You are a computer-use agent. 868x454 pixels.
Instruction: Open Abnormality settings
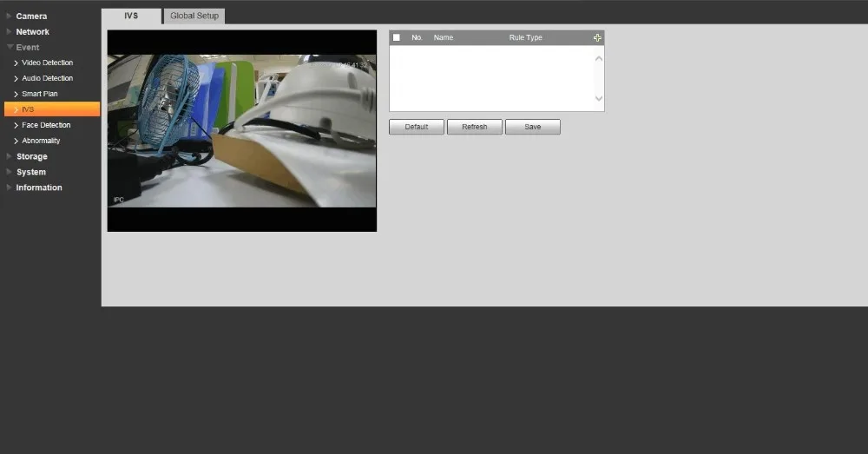coord(41,141)
